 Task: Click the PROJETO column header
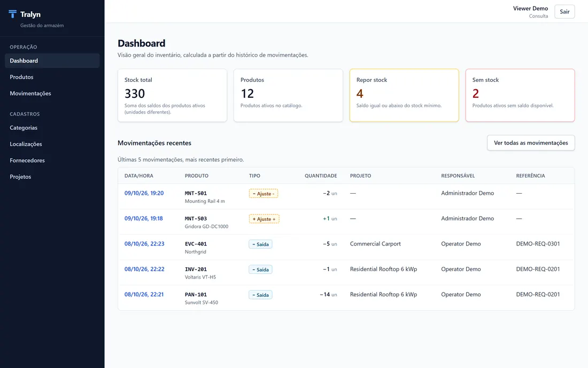[x=360, y=175]
